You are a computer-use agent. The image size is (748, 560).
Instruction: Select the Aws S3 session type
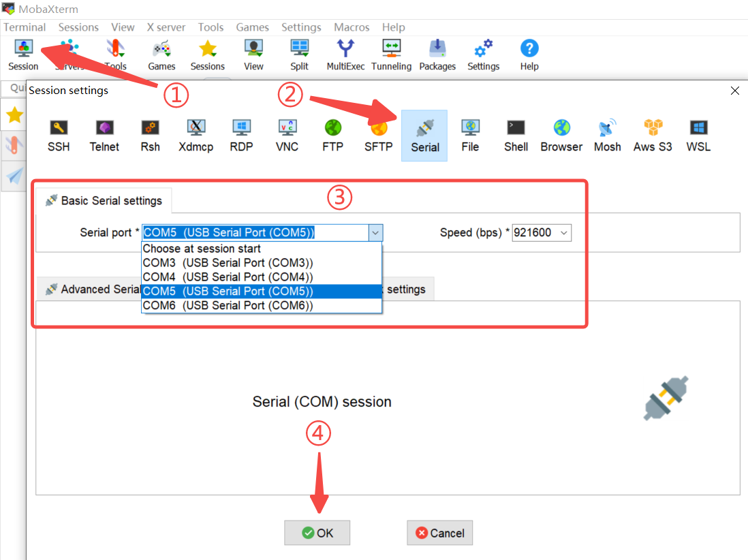(653, 135)
